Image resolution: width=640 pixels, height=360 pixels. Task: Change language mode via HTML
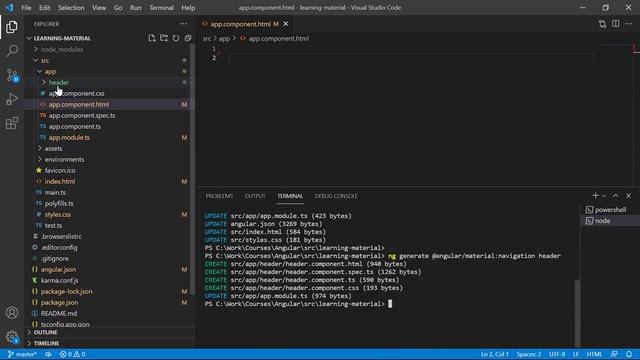pyautogui.click(x=594, y=354)
